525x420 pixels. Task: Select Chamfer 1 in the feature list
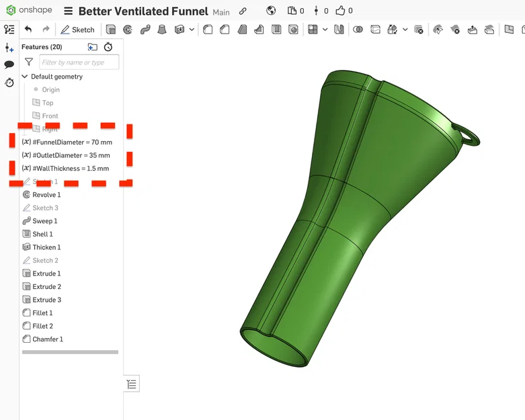pyautogui.click(x=42, y=339)
